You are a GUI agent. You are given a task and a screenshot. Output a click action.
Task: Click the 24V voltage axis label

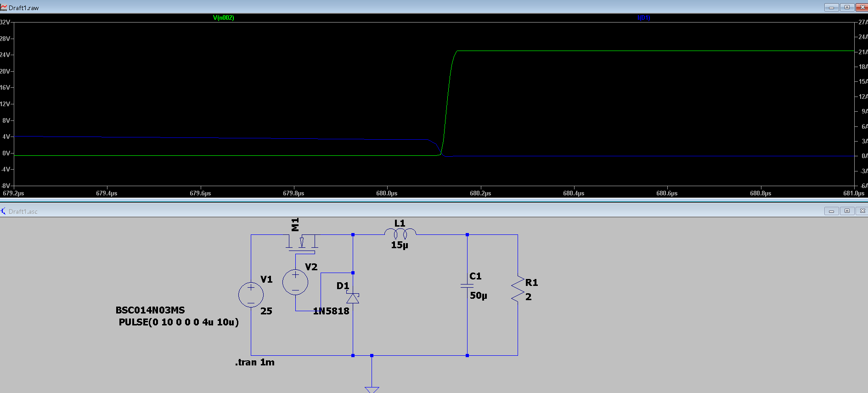5,55
